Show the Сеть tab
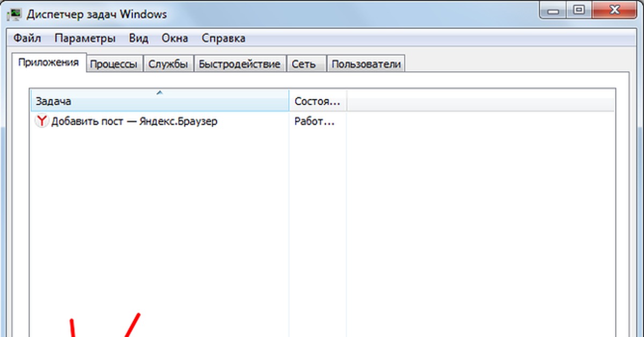 [304, 64]
